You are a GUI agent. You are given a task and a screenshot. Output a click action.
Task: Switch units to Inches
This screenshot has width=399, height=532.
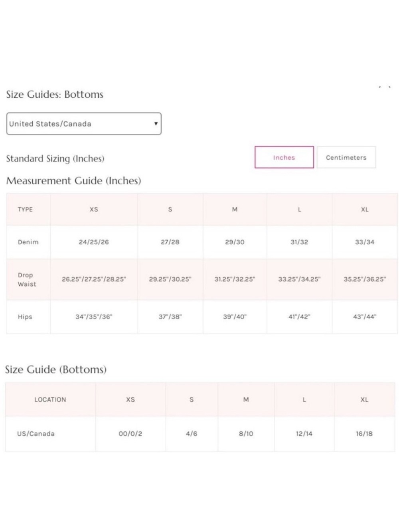click(x=284, y=157)
